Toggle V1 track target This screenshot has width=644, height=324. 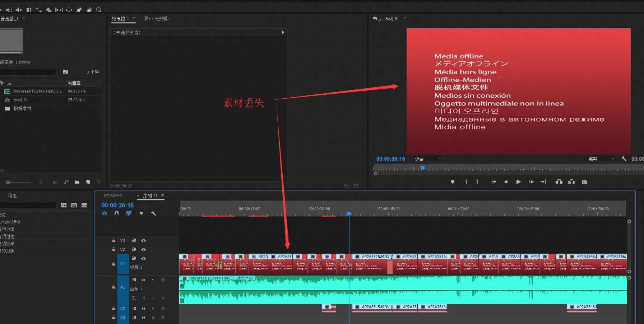[x=123, y=264]
